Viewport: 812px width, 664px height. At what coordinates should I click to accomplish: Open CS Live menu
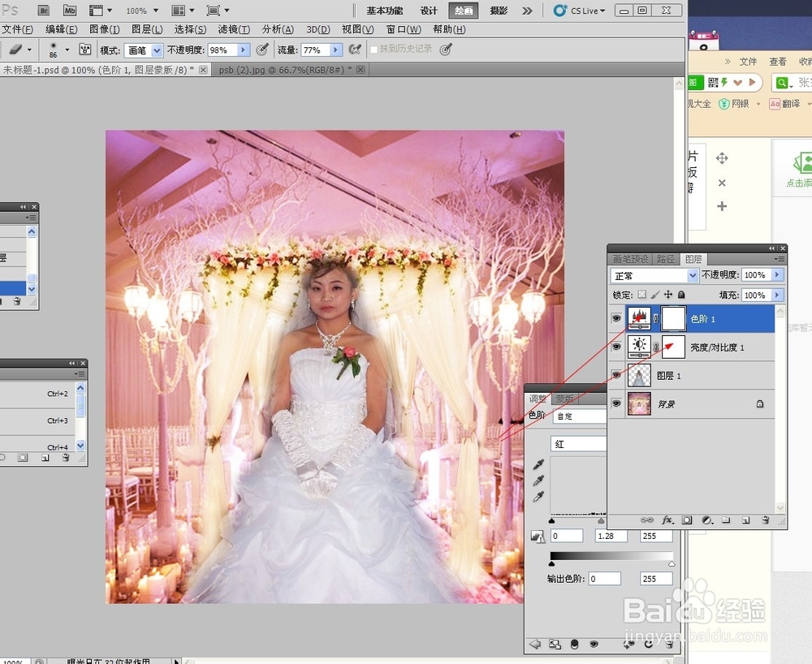[x=580, y=11]
